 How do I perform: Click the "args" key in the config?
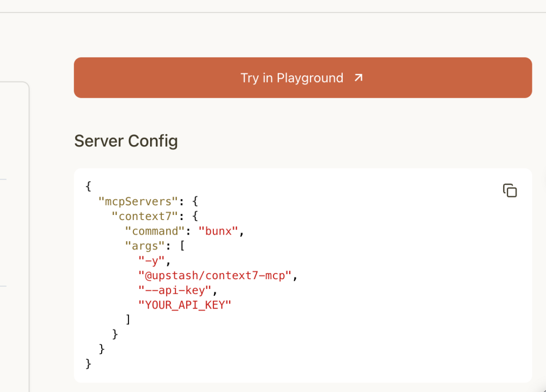(x=145, y=246)
